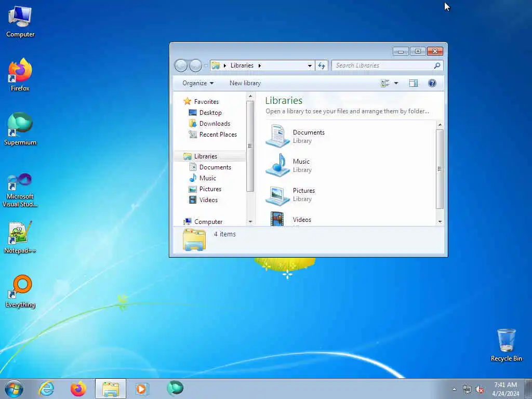Click the muted volume tray icon
This screenshot has height=399, width=532.
point(480,390)
